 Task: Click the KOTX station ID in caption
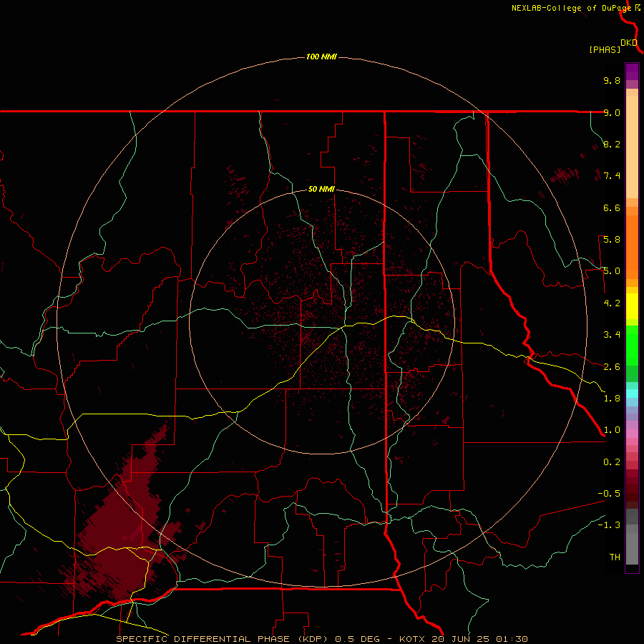412,639
